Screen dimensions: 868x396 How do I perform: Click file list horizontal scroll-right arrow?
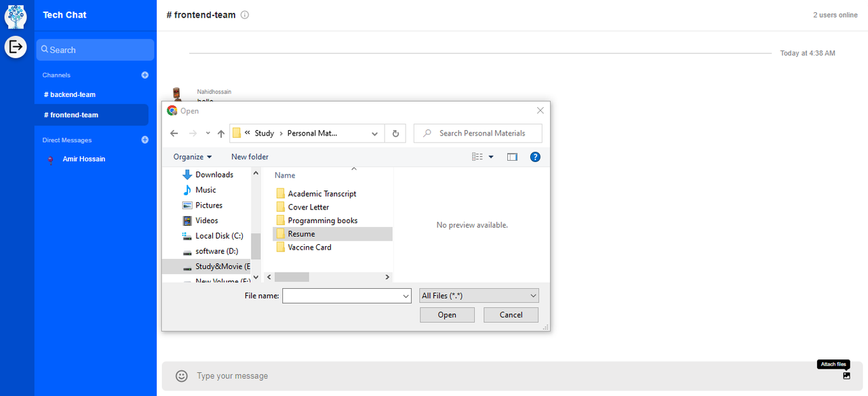387,277
